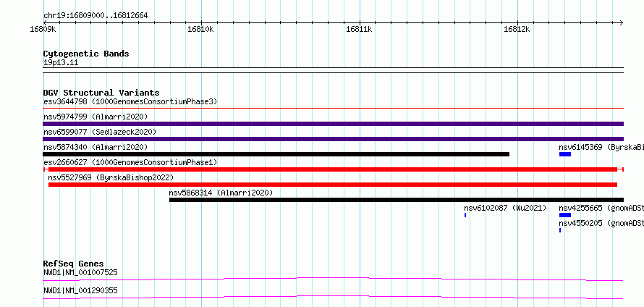
Task: Select the black bar under nsv5868314
Action: (397, 200)
